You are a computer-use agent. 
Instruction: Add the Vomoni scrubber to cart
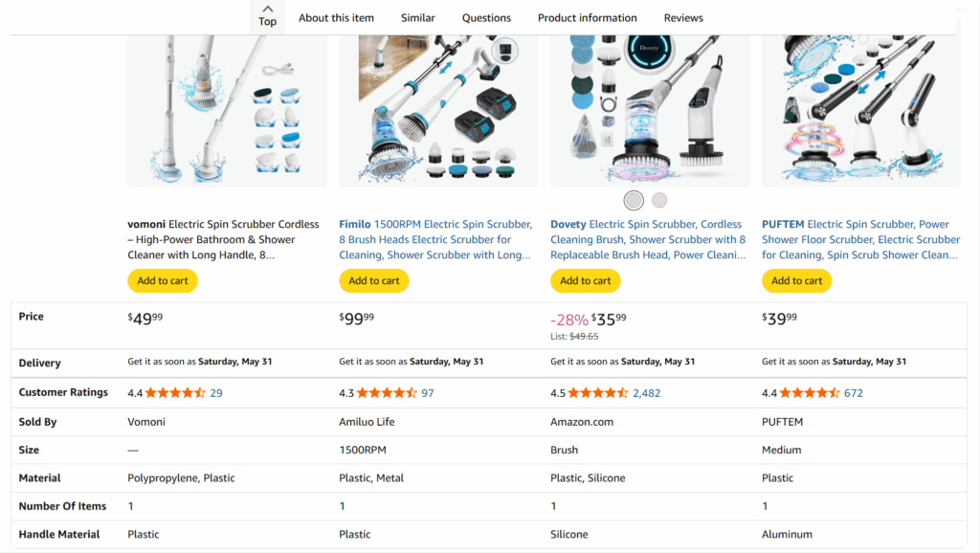tap(162, 280)
